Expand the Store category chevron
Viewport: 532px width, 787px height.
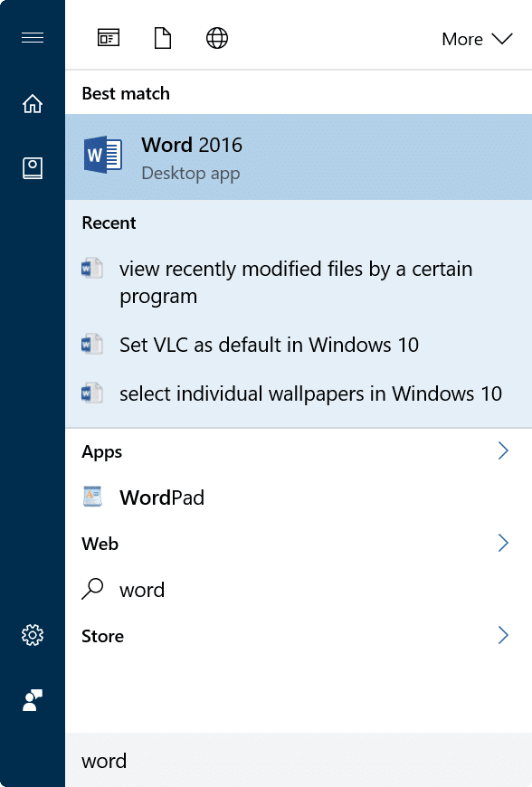point(503,635)
